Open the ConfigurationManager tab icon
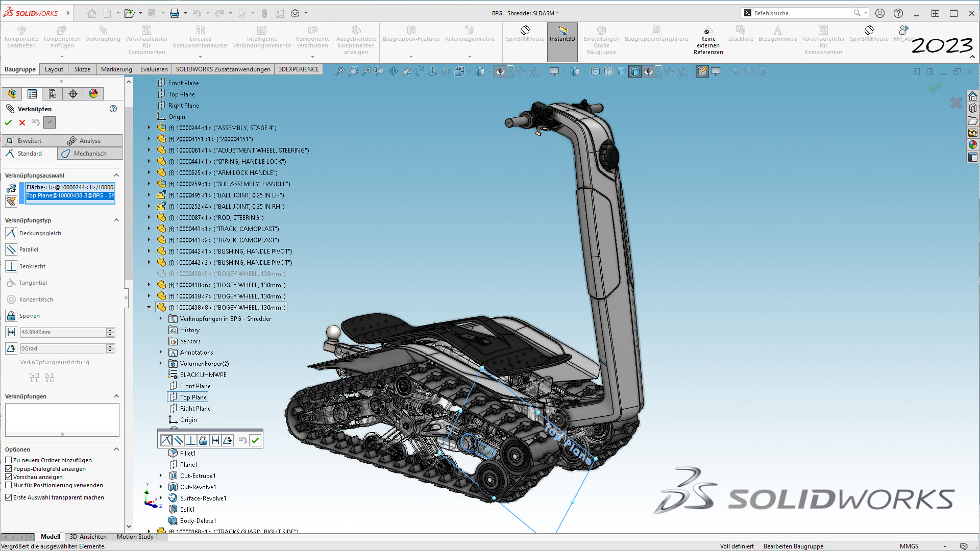Screen dimensions: 980x551 click(x=53, y=93)
